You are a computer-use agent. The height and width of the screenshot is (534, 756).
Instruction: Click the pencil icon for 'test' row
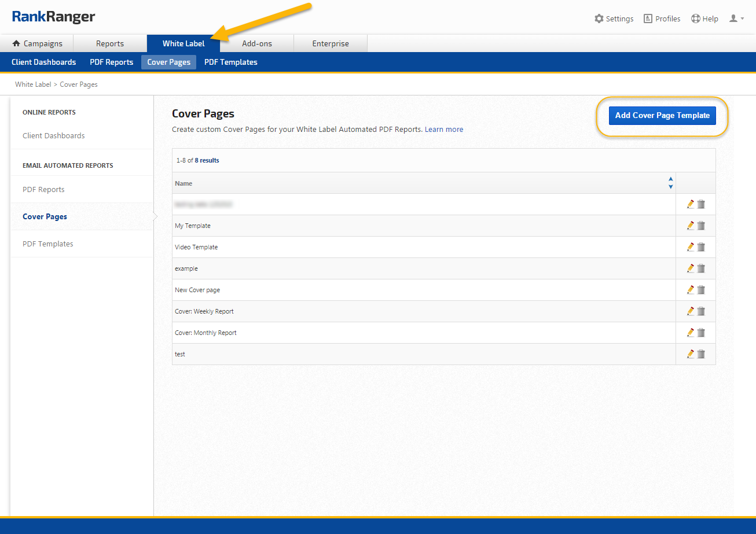pos(690,354)
